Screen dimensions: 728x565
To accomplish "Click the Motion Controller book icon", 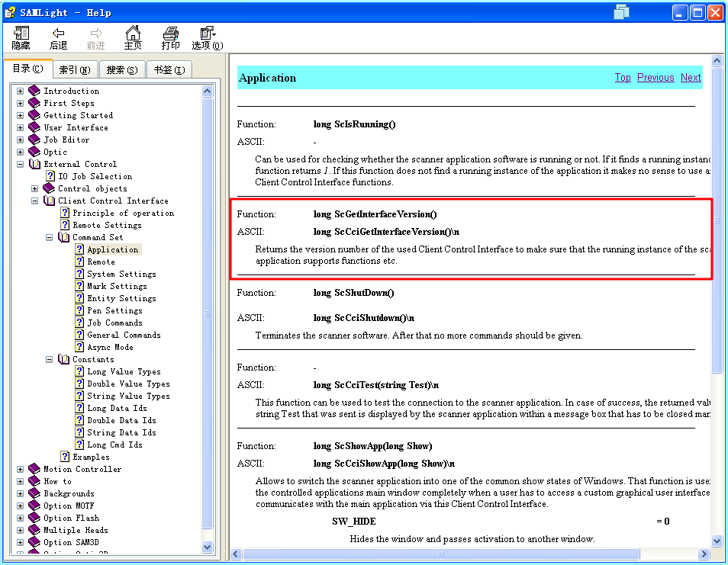I will tap(34, 468).
